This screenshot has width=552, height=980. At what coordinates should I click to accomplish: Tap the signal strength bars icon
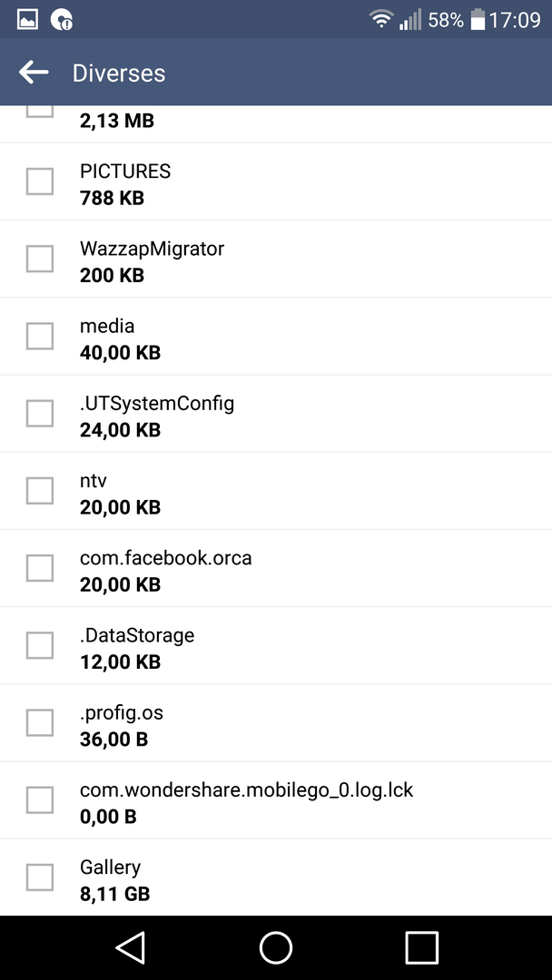(410, 19)
